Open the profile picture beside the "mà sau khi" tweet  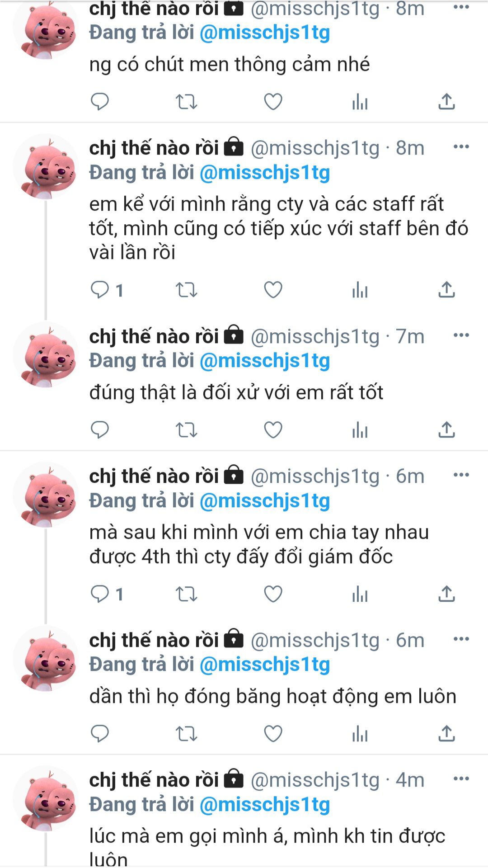click(x=45, y=495)
